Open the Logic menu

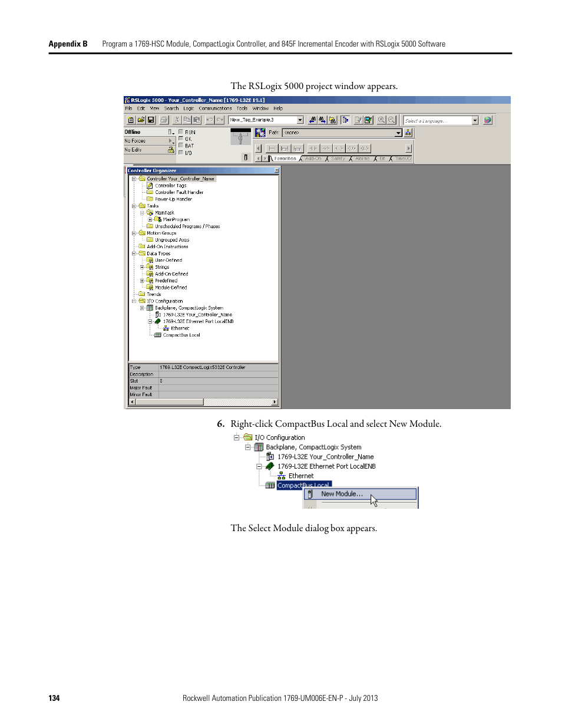189,108
